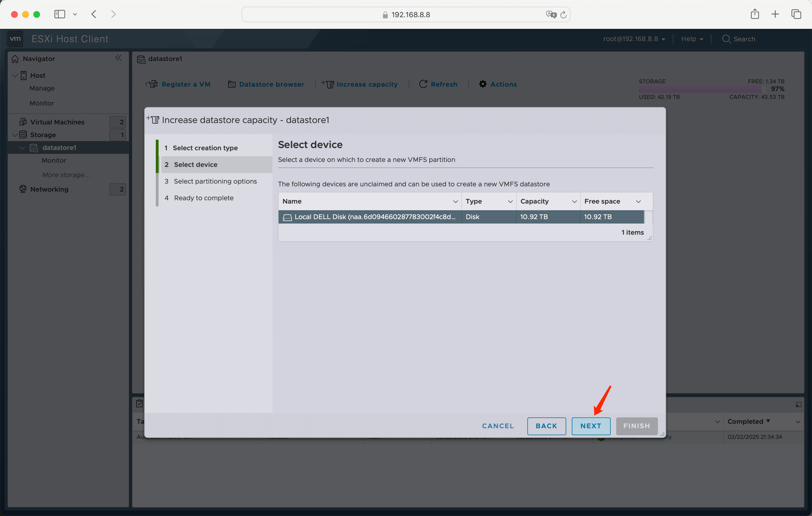Click the Increase capacity toolbar icon
The width and height of the screenshot is (812, 516).
pos(327,84)
